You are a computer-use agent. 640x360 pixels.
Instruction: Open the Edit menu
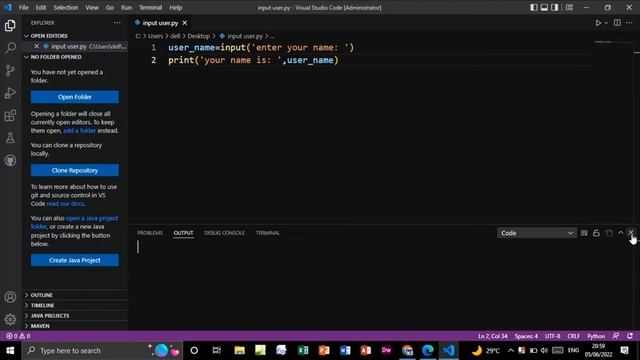coord(40,7)
